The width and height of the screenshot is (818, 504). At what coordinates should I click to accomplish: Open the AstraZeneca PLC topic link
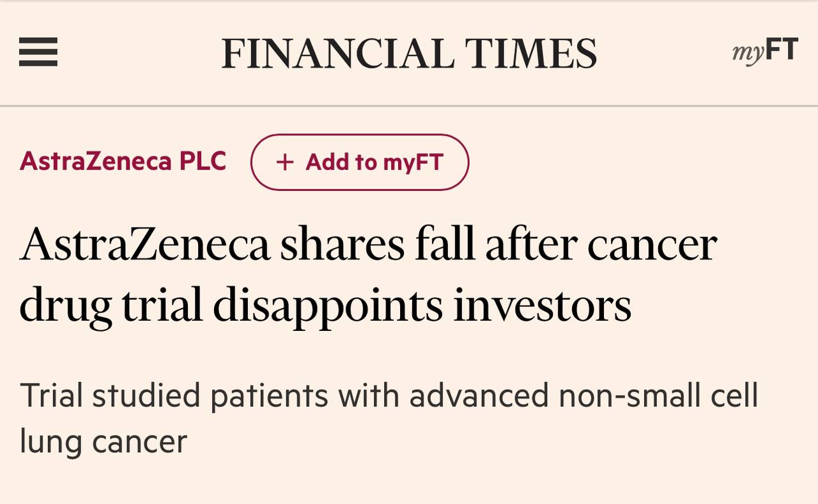click(123, 161)
